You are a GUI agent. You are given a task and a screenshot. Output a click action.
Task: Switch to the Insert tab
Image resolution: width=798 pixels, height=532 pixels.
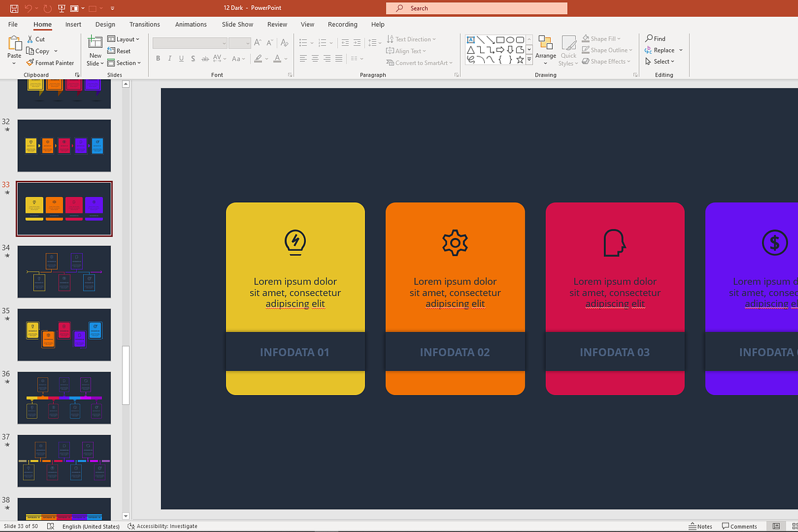pos(73,25)
